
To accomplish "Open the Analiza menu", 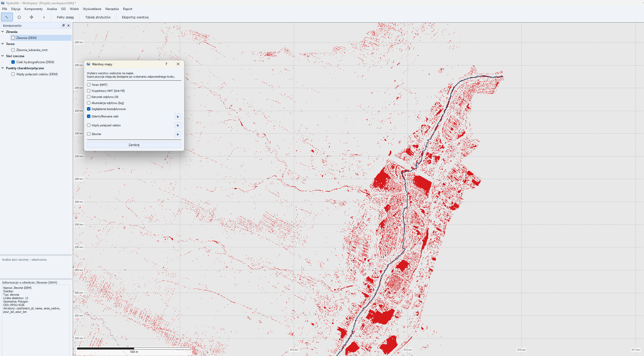I will pos(52,9).
